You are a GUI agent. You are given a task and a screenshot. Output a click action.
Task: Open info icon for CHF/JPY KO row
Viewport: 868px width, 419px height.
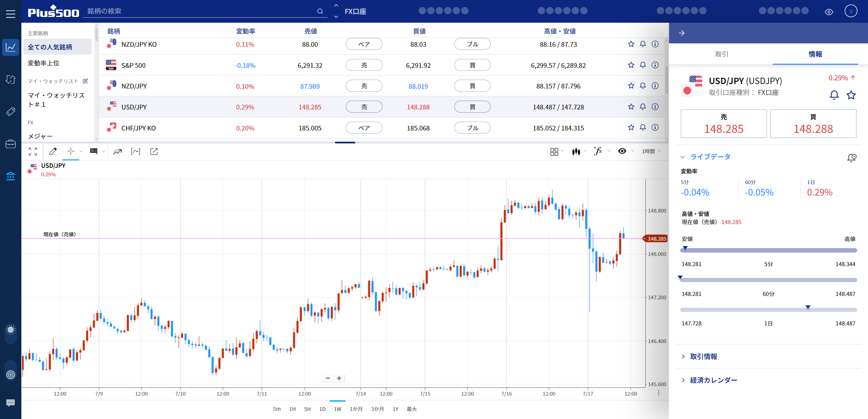tap(655, 127)
